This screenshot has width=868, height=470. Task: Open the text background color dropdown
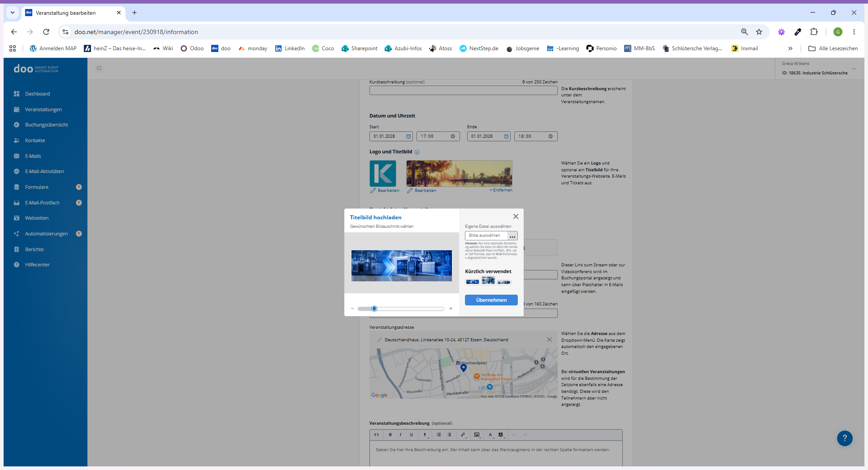(x=501, y=435)
